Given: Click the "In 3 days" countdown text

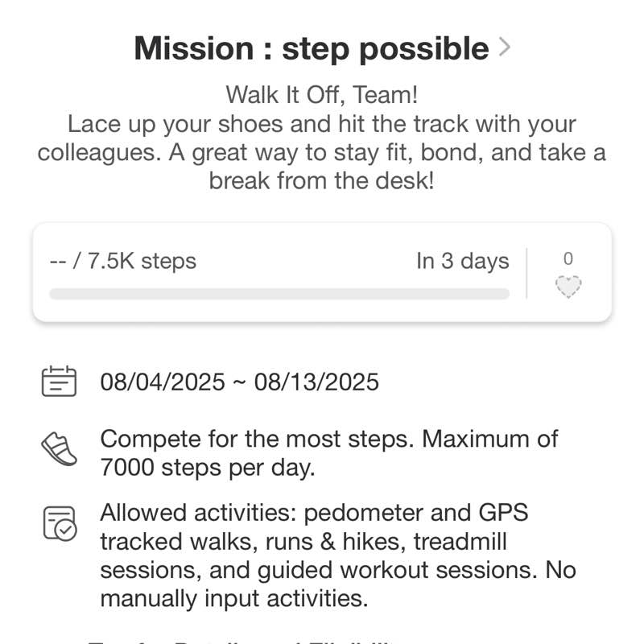Looking at the screenshot, I should point(462,262).
